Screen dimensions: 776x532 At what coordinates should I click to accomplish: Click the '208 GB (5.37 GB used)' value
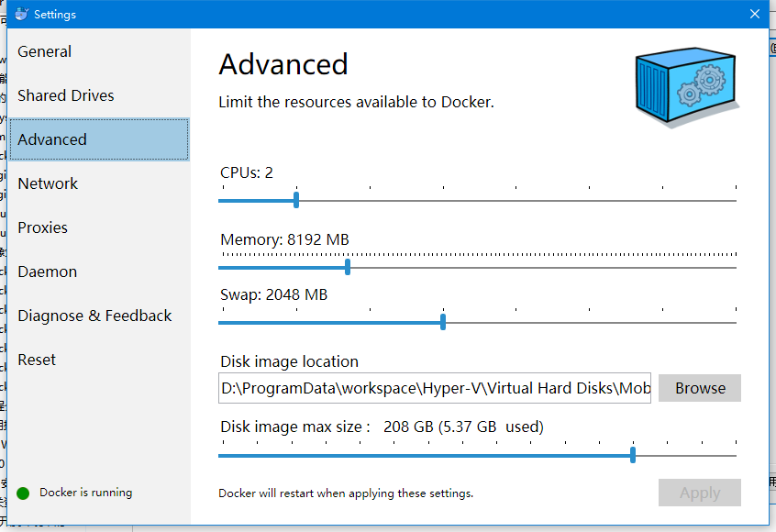click(463, 427)
